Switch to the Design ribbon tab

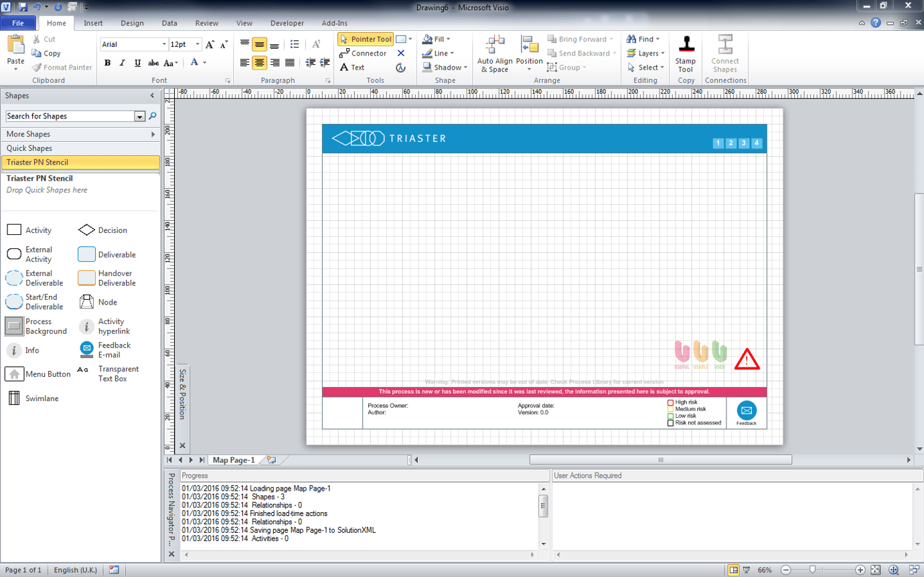point(132,22)
